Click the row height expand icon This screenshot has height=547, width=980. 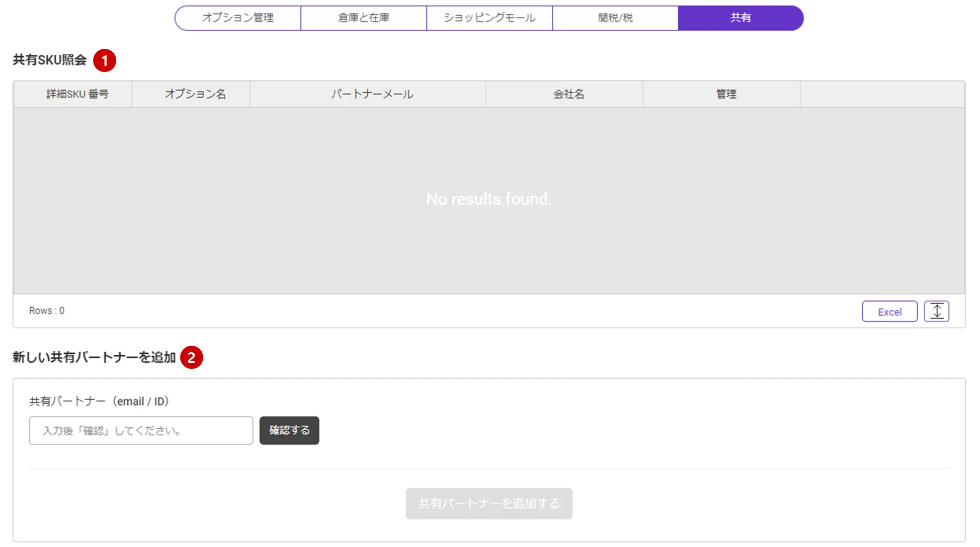[x=936, y=311]
